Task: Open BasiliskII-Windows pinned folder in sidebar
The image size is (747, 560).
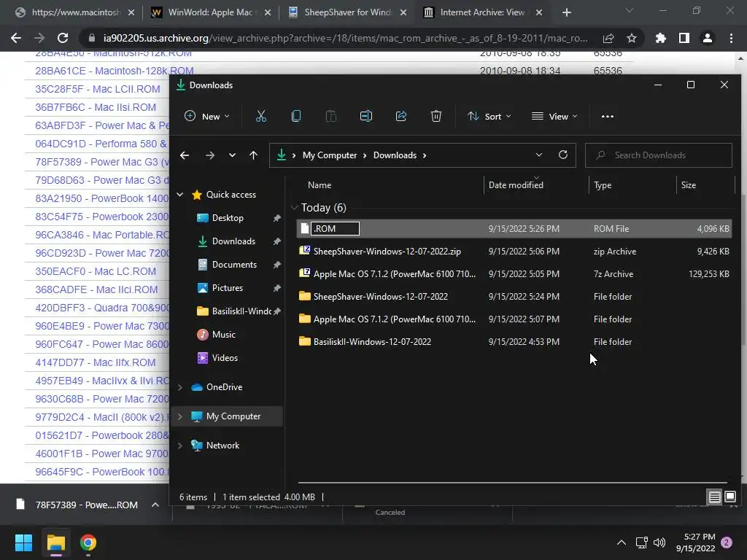Action: click(x=234, y=311)
